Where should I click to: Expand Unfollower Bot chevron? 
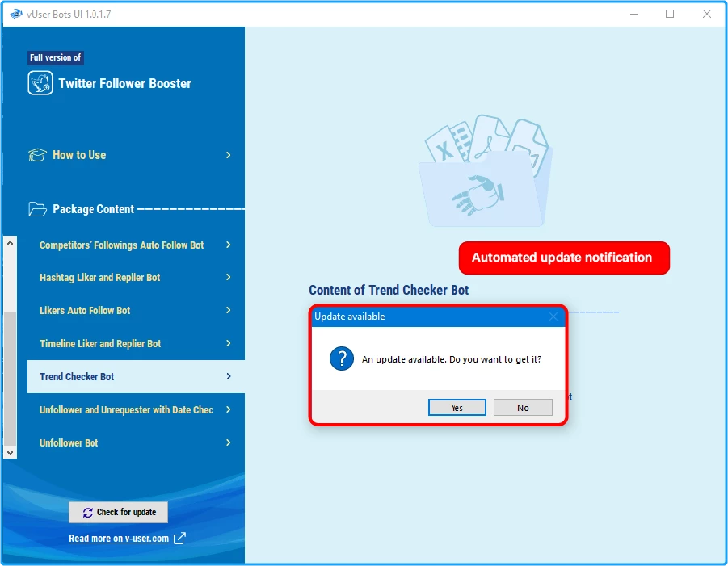pyautogui.click(x=229, y=442)
